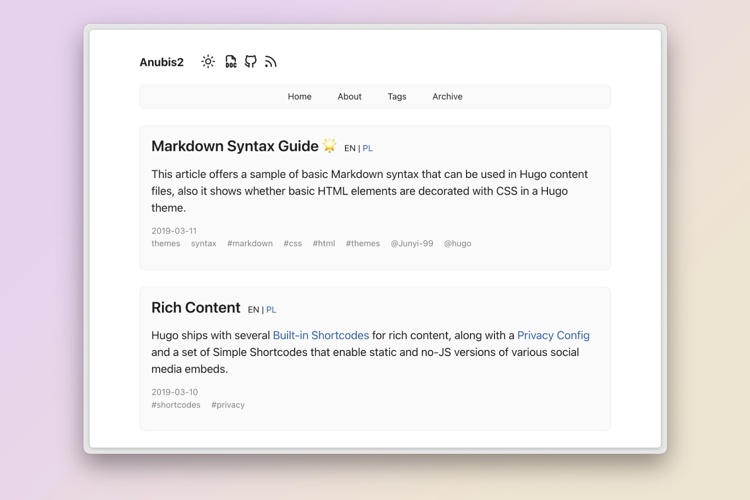Switch Rich Content post to PL language

tap(271, 310)
